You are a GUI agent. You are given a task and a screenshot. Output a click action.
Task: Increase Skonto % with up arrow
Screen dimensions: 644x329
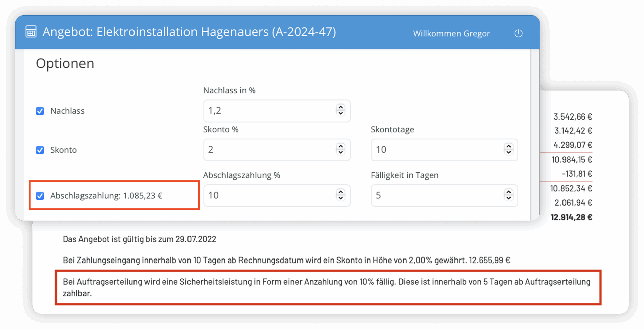[341, 146]
